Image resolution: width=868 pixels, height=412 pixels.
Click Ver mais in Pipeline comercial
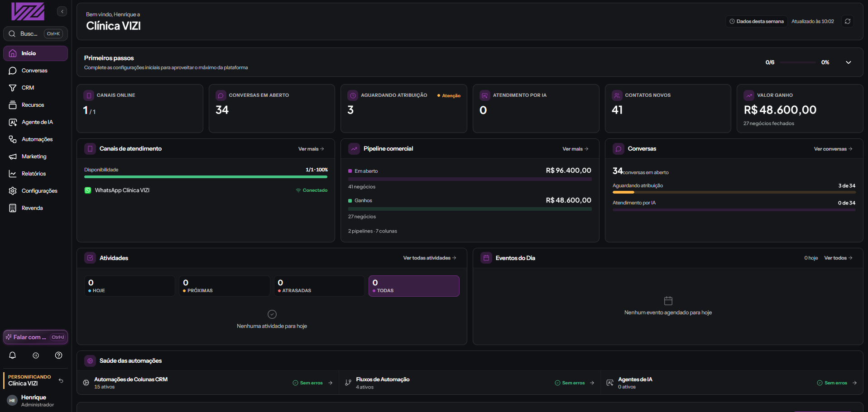click(575, 149)
